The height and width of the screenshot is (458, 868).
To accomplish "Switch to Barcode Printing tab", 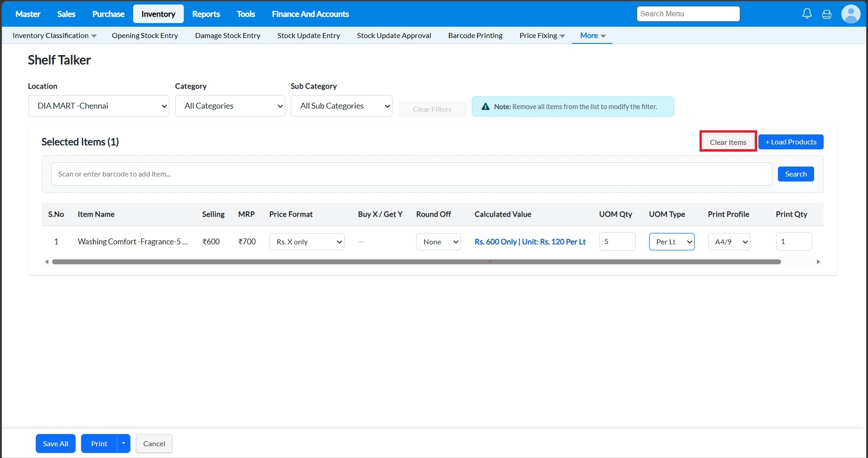I will click(475, 36).
